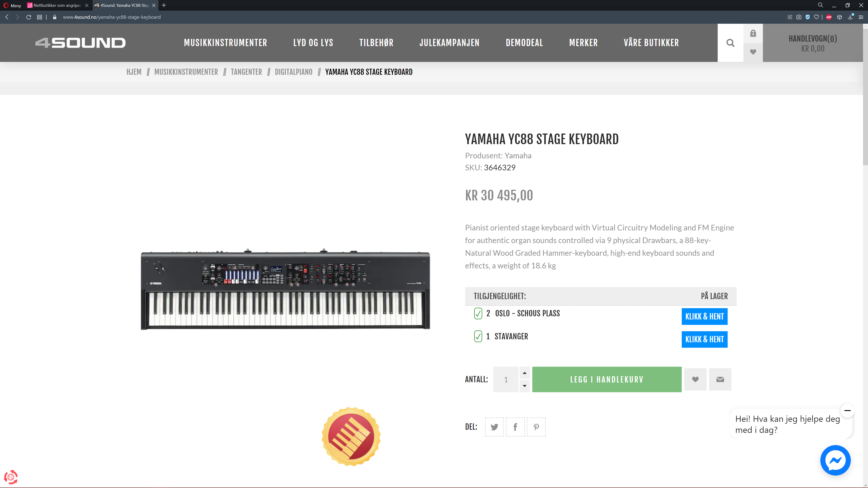The height and width of the screenshot is (488, 868).
Task: Increase quantity with the up arrow
Action: (x=524, y=373)
